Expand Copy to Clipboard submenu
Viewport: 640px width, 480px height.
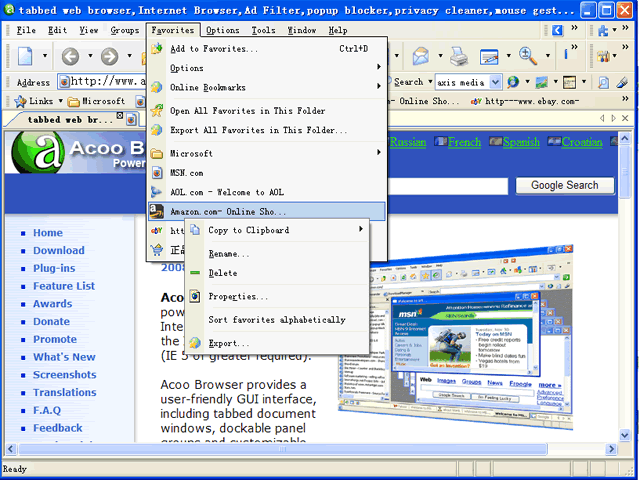[x=360, y=229]
